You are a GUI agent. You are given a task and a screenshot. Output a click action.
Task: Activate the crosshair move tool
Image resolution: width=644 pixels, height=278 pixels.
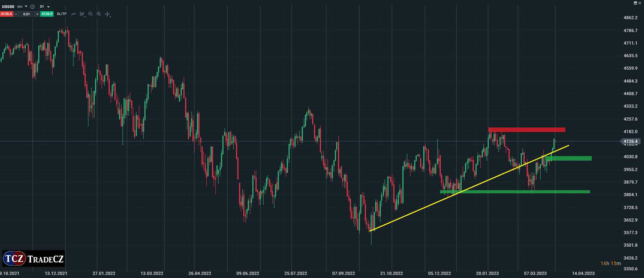(x=108, y=14)
